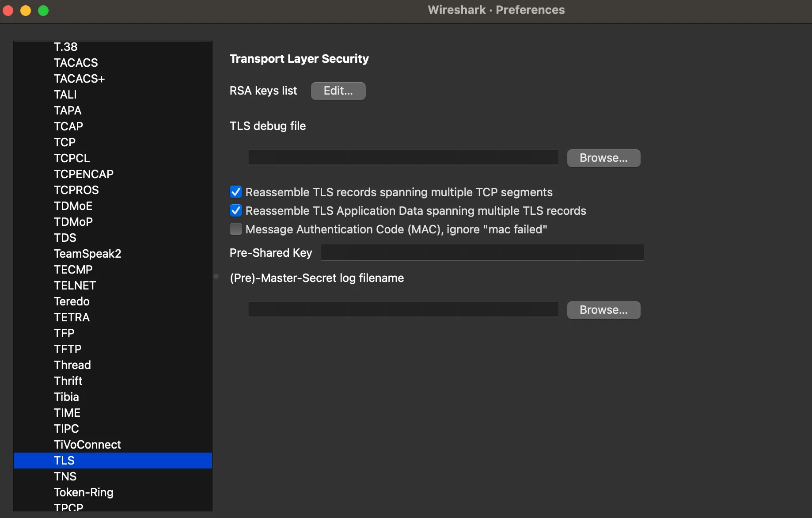This screenshot has width=812, height=518.
Task: Click the Pre-Shared Key input field
Action: [482, 253]
